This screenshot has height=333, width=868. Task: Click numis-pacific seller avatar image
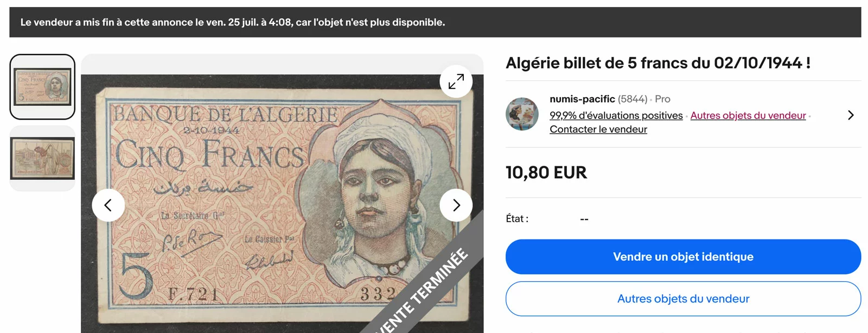tap(522, 114)
